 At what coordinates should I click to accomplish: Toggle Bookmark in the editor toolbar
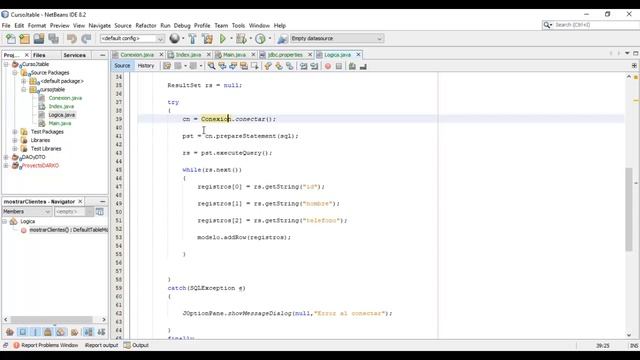tap(289, 66)
